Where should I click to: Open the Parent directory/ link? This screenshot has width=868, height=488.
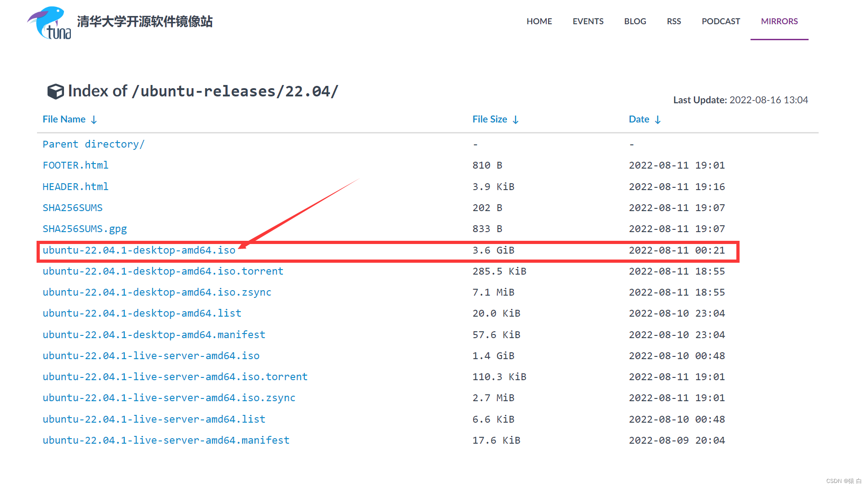(x=94, y=144)
